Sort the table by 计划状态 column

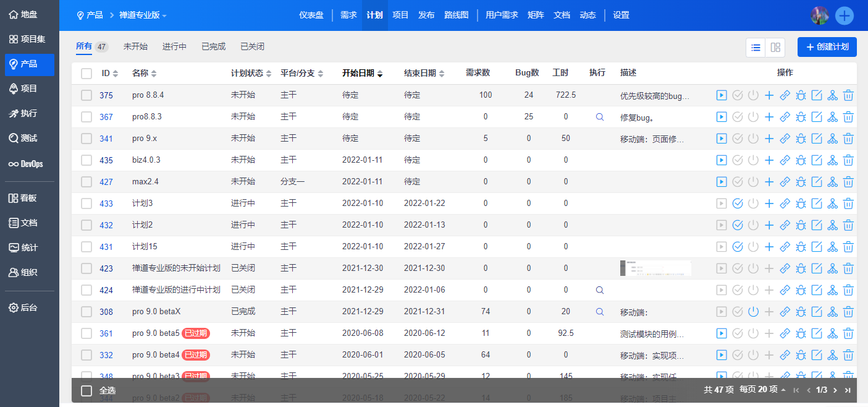(251, 74)
